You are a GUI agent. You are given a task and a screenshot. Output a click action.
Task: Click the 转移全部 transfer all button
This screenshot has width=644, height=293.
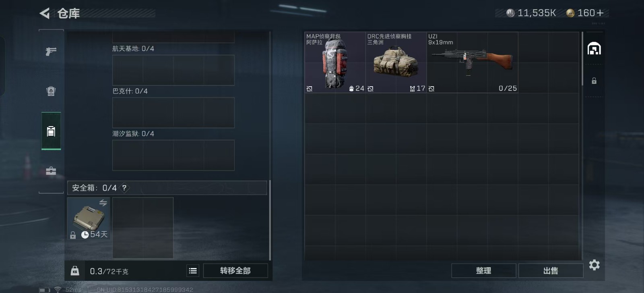(235, 271)
